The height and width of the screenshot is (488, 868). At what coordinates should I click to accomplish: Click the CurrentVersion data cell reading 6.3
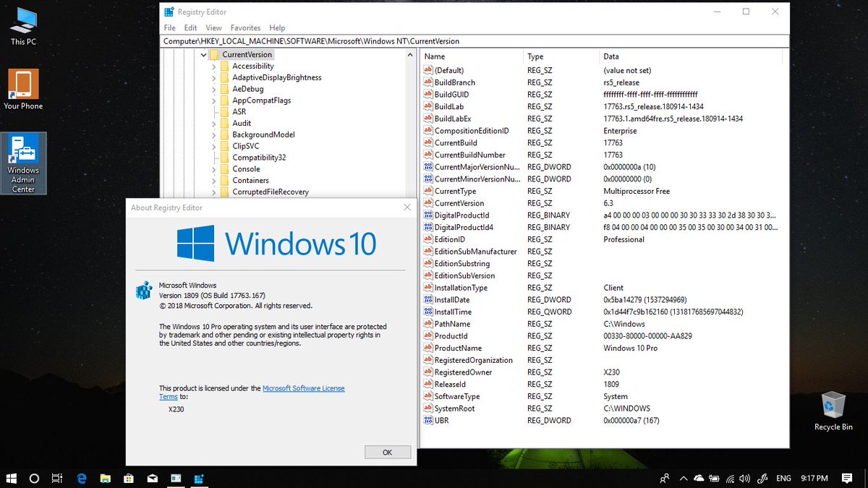(x=608, y=203)
